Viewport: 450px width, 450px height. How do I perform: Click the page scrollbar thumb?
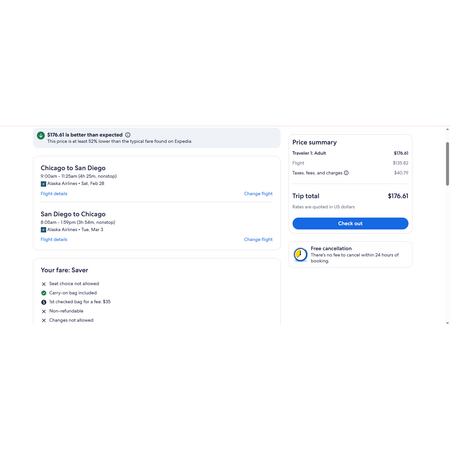tap(447, 164)
